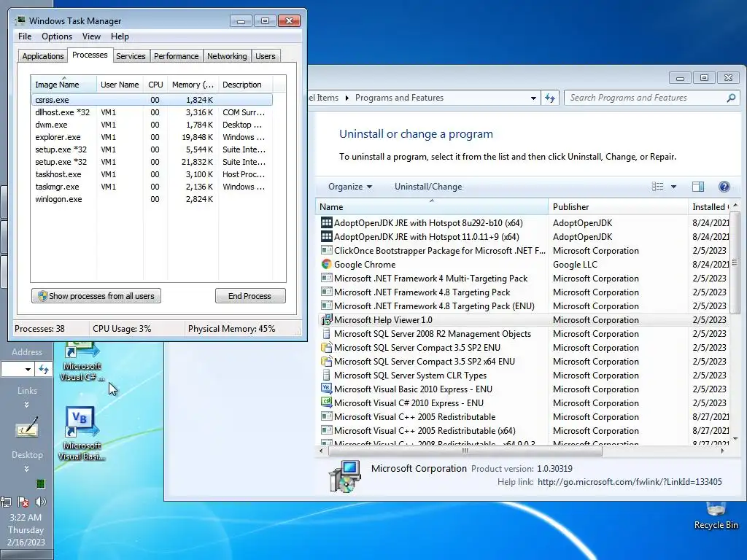The image size is (747, 560).
Task: Open the Microsoft help link URL
Action: pos(630,482)
